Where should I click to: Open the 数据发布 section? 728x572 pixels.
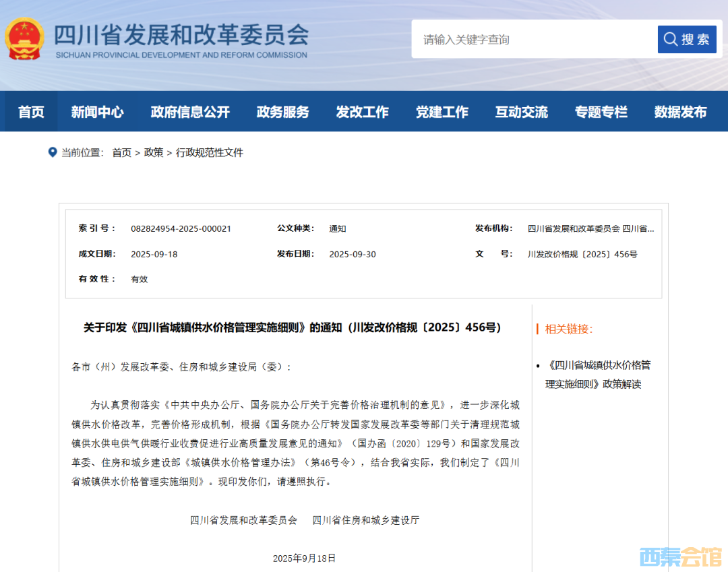tap(680, 112)
